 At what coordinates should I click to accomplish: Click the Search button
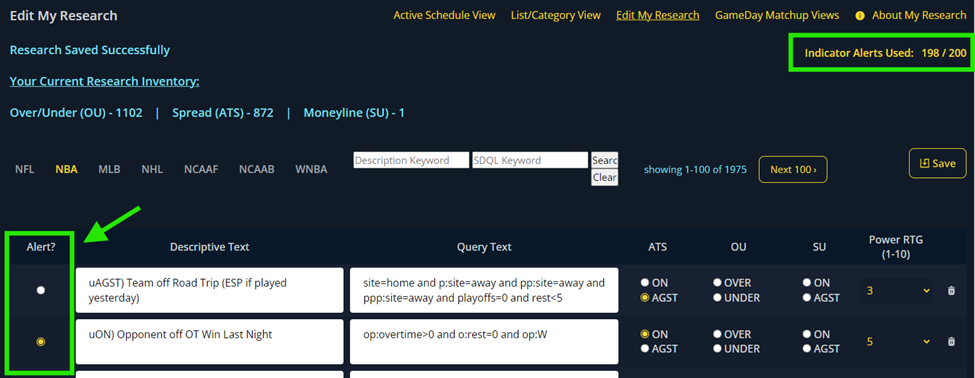coord(604,160)
